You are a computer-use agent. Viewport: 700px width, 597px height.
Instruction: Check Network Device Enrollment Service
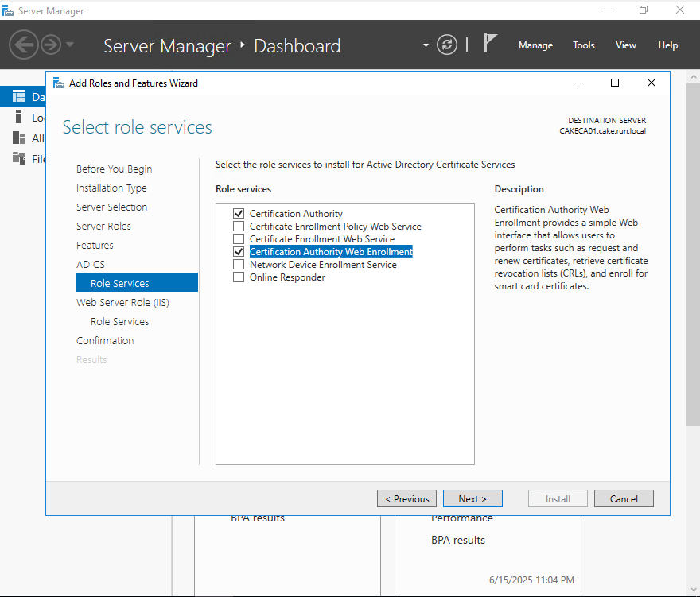pyautogui.click(x=239, y=264)
